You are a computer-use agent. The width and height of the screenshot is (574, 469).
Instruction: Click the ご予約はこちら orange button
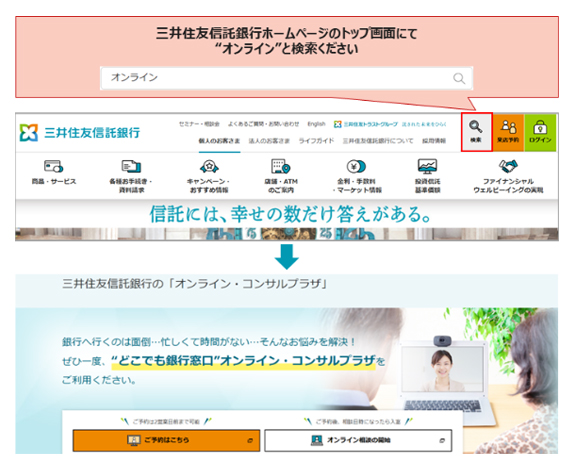[167, 440]
